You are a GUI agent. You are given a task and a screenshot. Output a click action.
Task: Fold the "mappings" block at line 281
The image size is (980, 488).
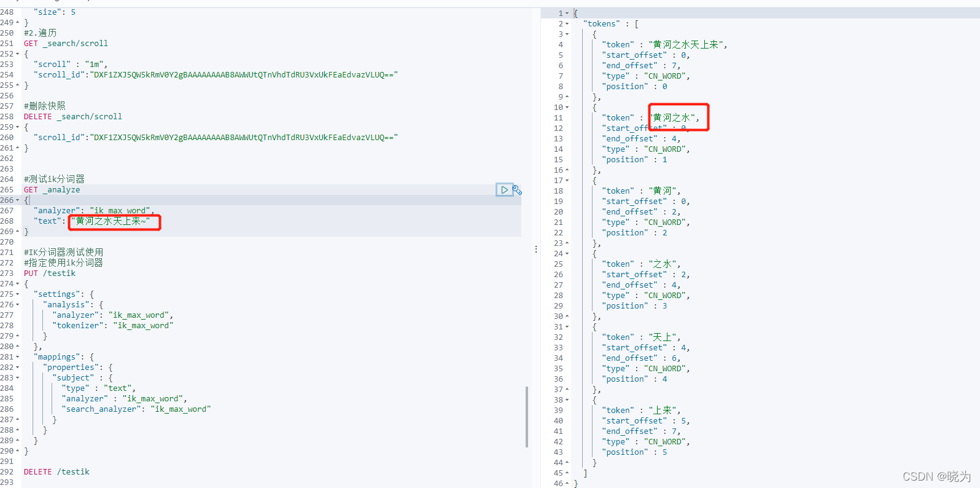point(17,357)
